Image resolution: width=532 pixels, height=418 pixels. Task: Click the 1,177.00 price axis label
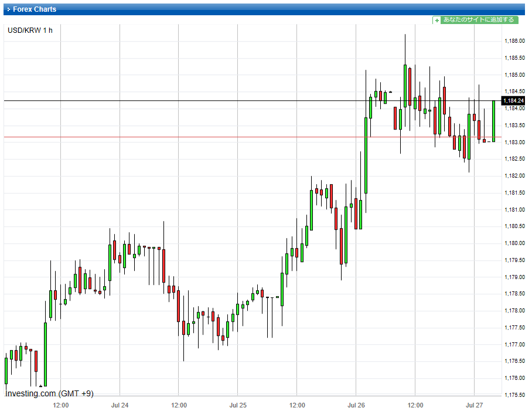pos(514,344)
